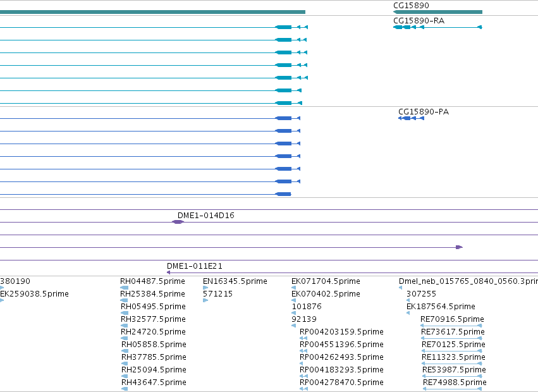Click the RE70916.5prime label
The height and width of the screenshot is (392, 538).
coord(452,319)
